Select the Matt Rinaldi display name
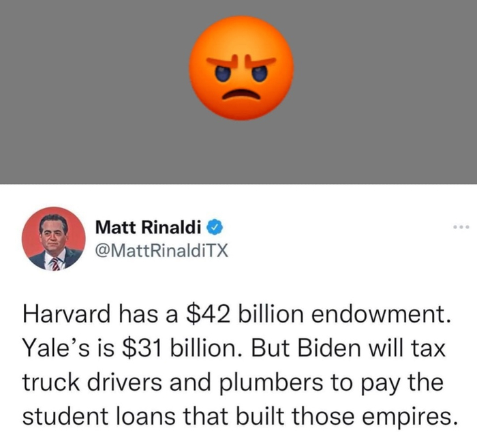 [x=148, y=227]
